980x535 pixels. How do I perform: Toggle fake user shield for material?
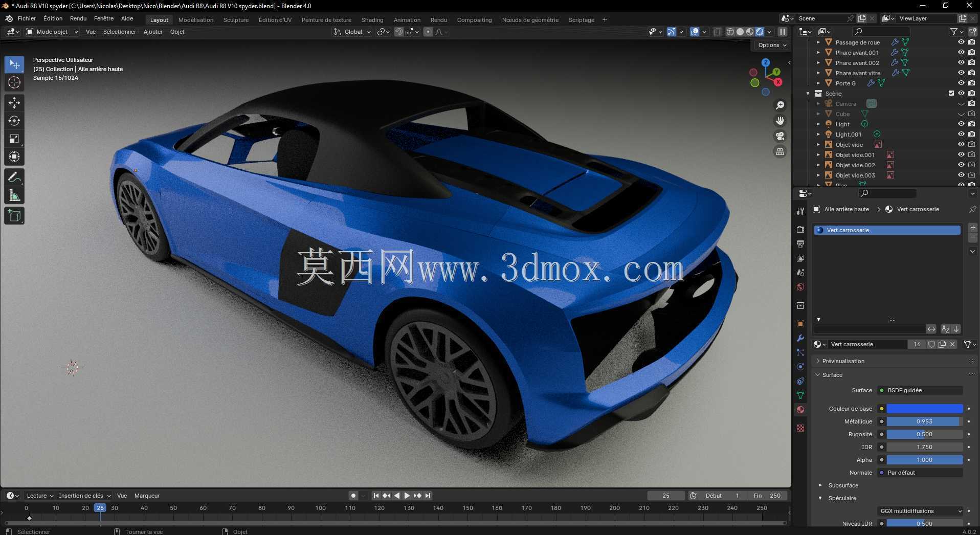[932, 344]
